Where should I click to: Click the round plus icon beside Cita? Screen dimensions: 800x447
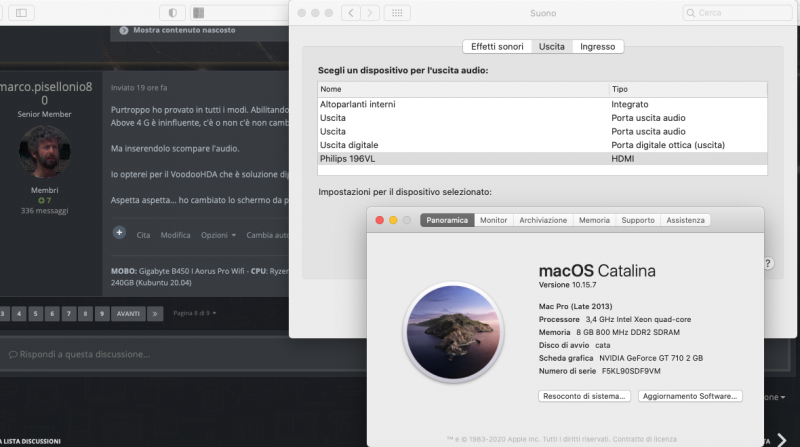click(x=119, y=233)
